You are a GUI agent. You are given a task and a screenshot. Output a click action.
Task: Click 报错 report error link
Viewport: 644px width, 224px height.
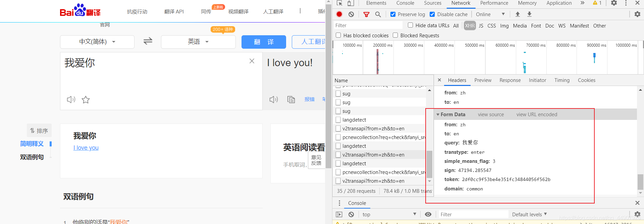click(309, 99)
